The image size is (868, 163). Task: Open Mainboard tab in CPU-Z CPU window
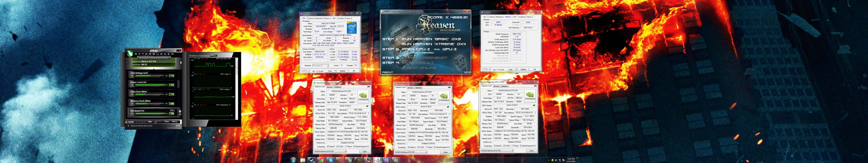pos(319,18)
